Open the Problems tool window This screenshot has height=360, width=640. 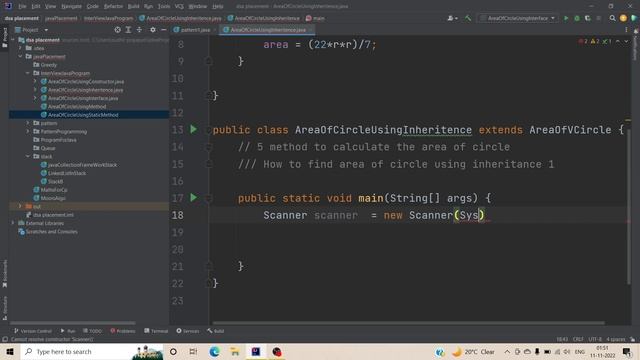click(123, 331)
